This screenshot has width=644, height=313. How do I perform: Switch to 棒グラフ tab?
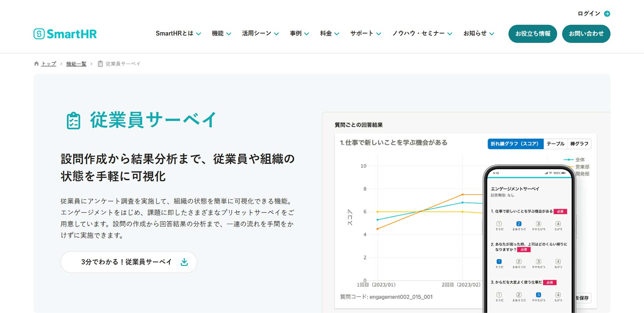tap(579, 144)
